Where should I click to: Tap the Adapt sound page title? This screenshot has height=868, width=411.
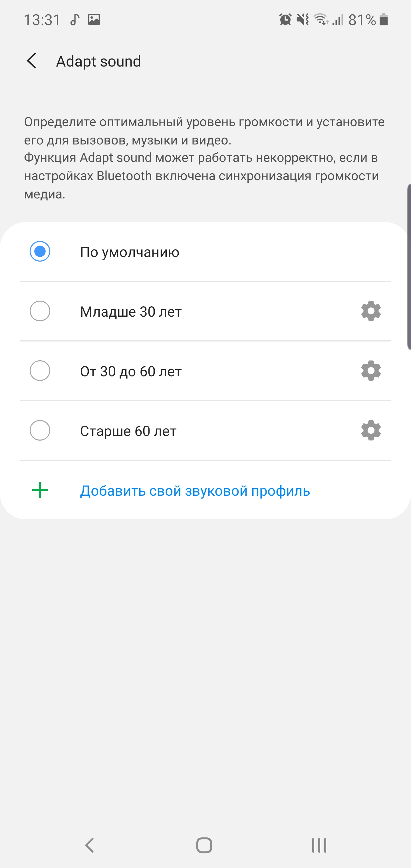click(98, 61)
